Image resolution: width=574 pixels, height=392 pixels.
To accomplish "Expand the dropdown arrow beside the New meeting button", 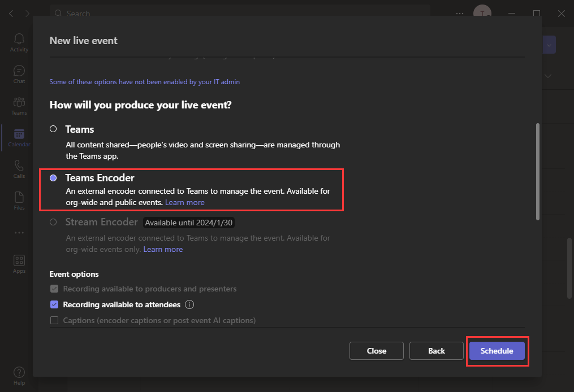I will (x=549, y=45).
